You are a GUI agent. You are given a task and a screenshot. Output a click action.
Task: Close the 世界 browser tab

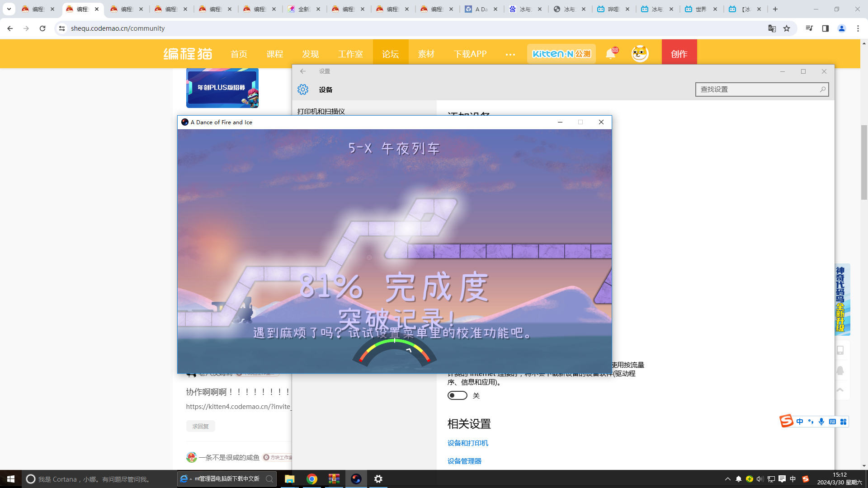(715, 9)
